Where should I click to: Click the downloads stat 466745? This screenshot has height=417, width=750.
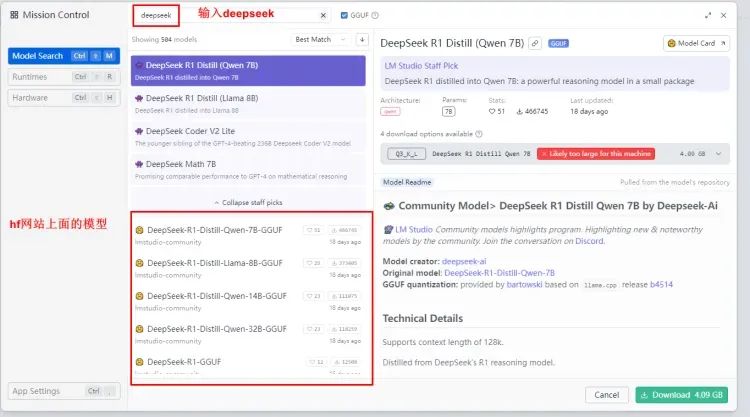coord(532,111)
